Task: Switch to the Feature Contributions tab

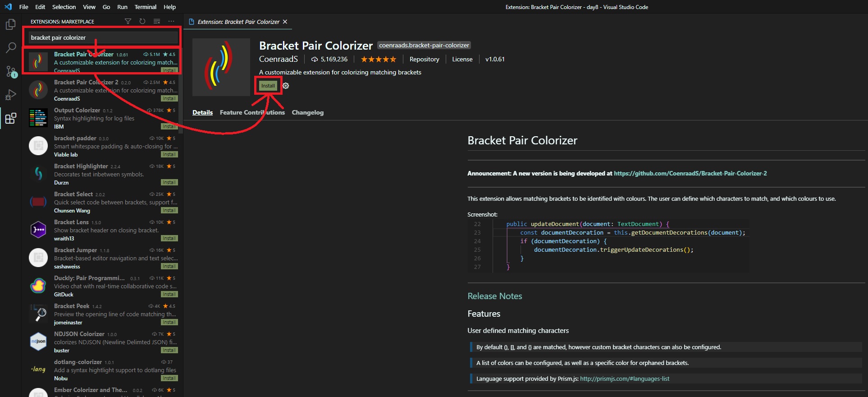Action: pos(252,112)
